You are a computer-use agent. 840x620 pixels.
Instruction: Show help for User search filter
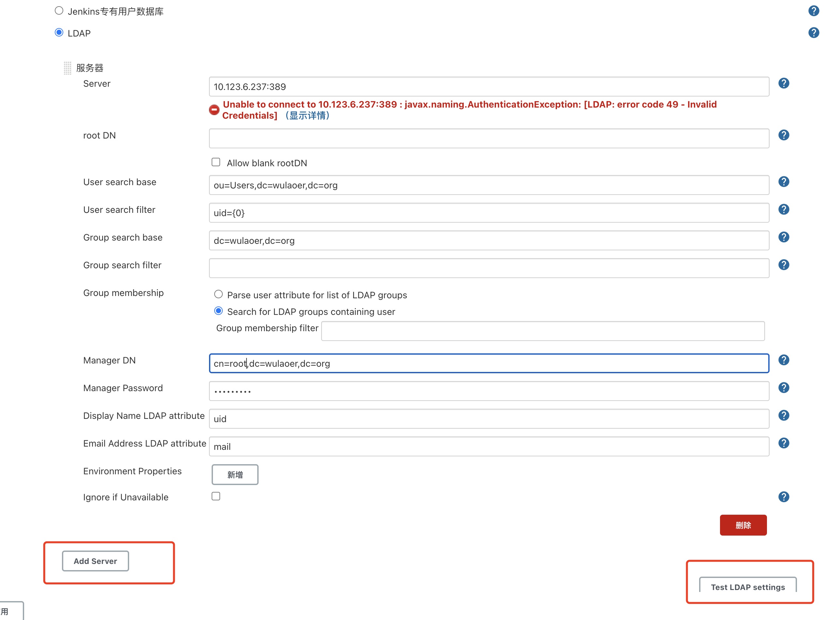[x=783, y=209]
